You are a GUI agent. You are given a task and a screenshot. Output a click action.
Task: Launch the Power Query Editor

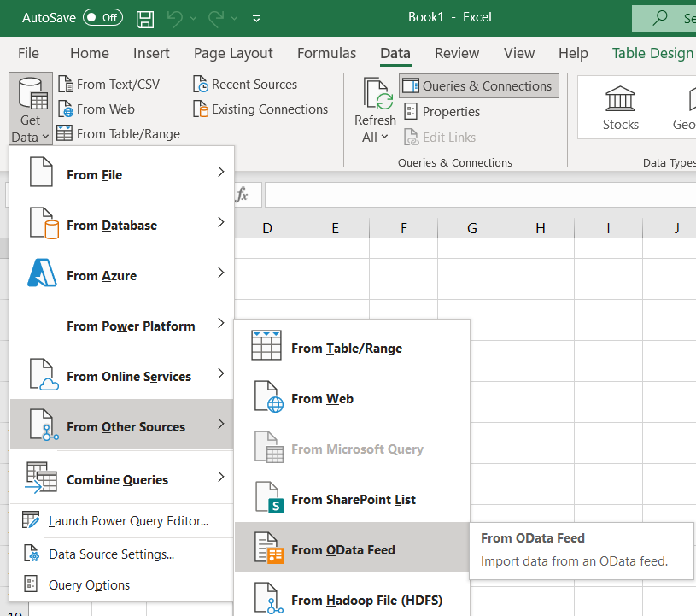pyautogui.click(x=121, y=520)
